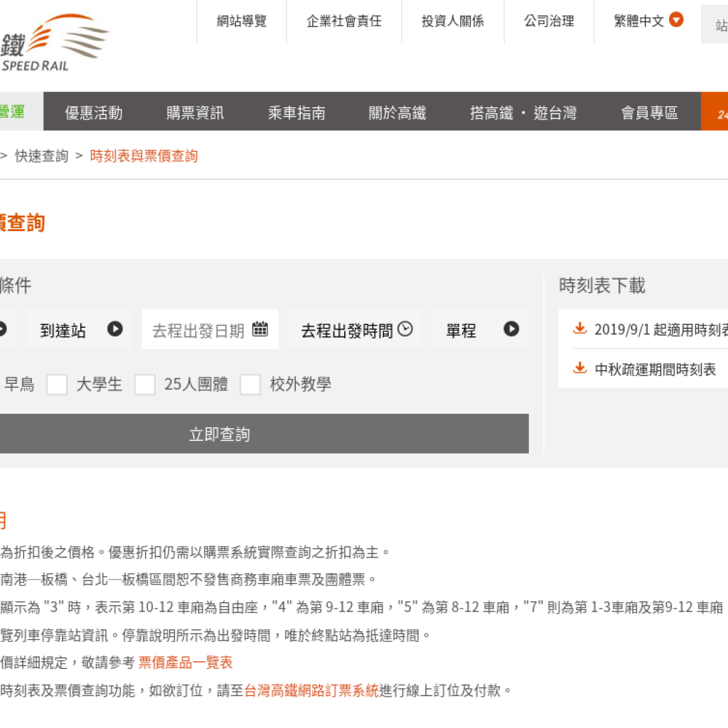
Task: Click the 去程出發日期 date input field
Action: pos(199,328)
